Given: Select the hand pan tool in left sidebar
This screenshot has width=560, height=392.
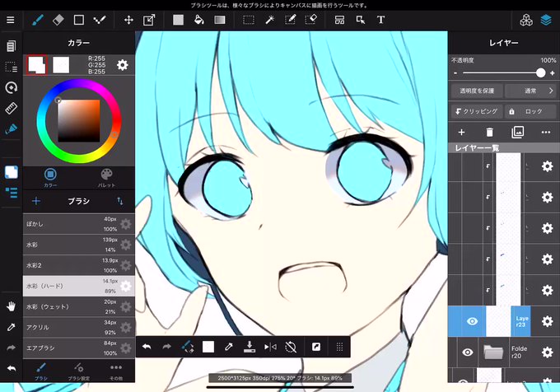Looking at the screenshot, I should [x=11, y=306].
